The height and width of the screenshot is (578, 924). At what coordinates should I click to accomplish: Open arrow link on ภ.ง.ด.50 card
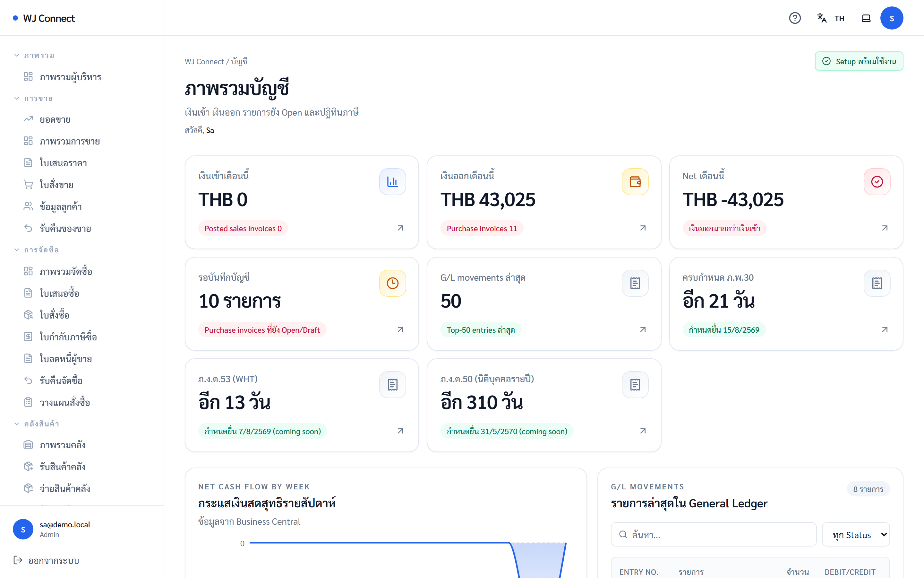tap(643, 431)
